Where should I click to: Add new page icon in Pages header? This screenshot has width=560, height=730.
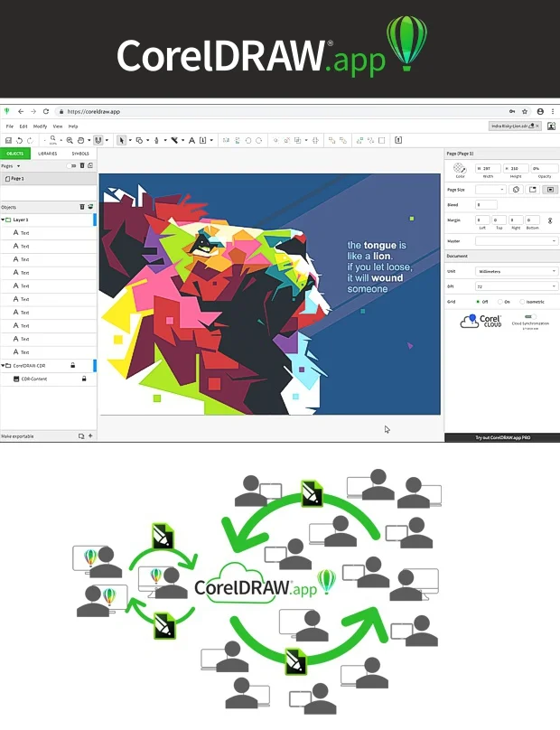[x=90, y=165]
